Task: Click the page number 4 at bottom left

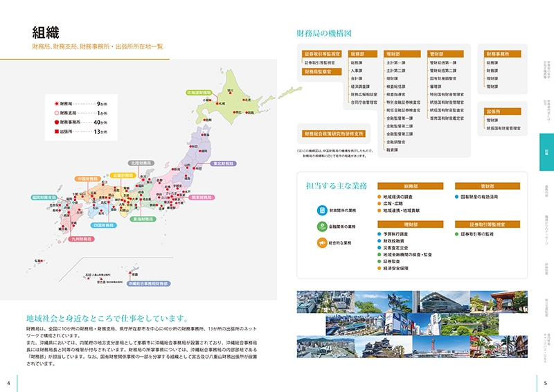Action: (x=8, y=383)
